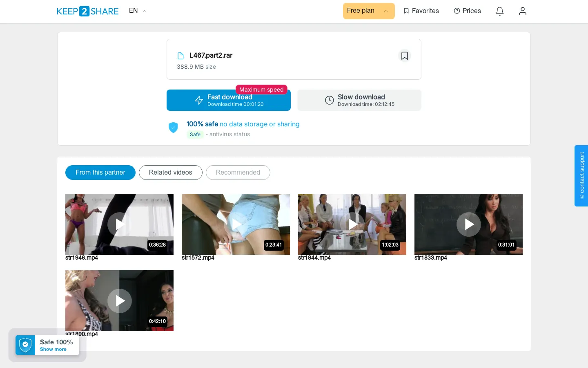Open Favorites in header

[421, 11]
